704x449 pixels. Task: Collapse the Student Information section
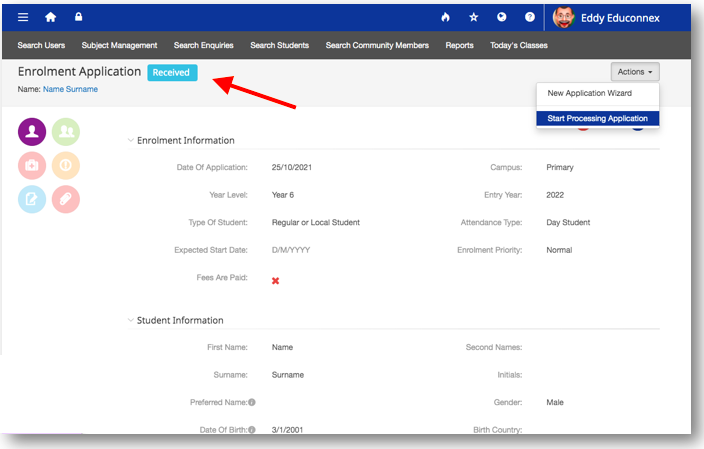point(131,320)
